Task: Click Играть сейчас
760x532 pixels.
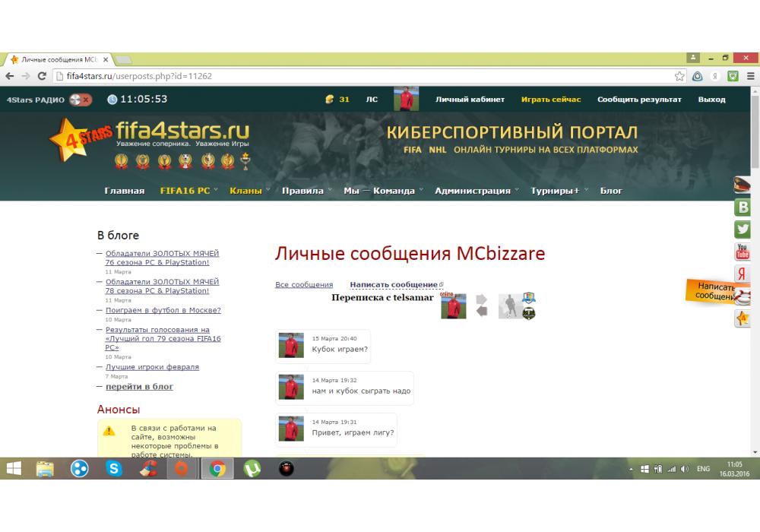Action: (x=550, y=100)
